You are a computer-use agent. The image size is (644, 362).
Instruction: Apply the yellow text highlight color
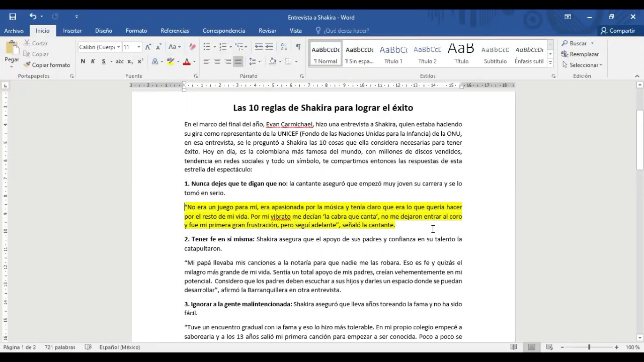(171, 61)
